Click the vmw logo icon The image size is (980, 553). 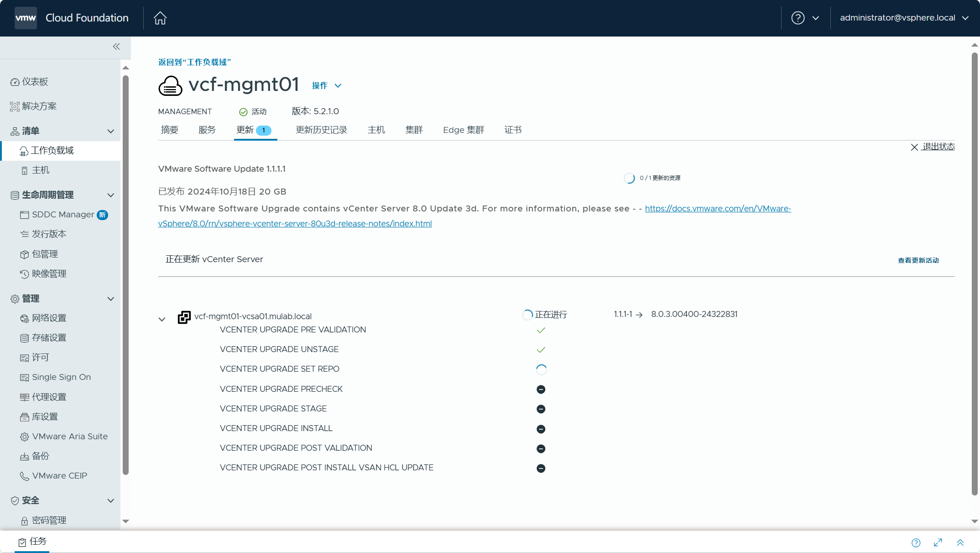(26, 18)
